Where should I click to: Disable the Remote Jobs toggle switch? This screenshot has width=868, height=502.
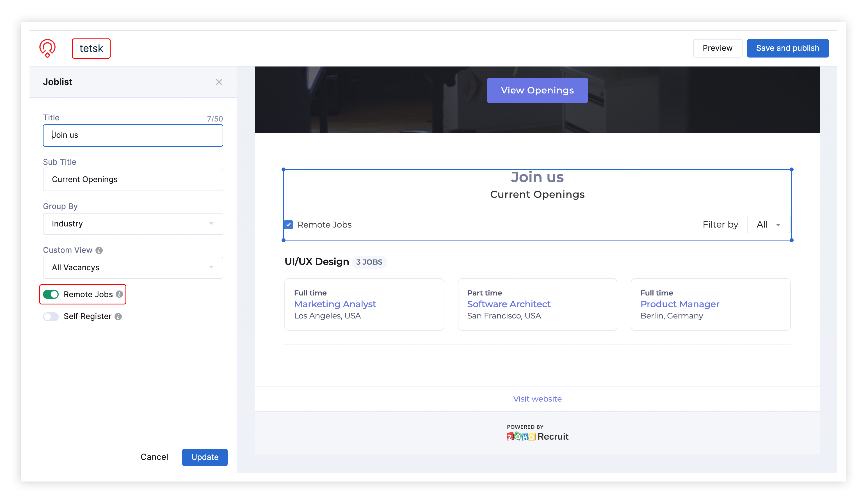click(51, 294)
